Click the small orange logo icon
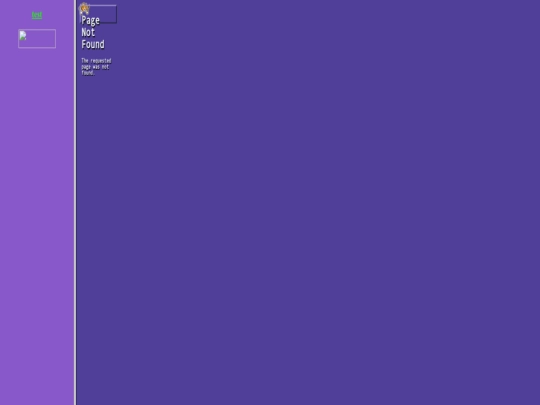Screen dimensions: 540x405 tap(84, 8)
